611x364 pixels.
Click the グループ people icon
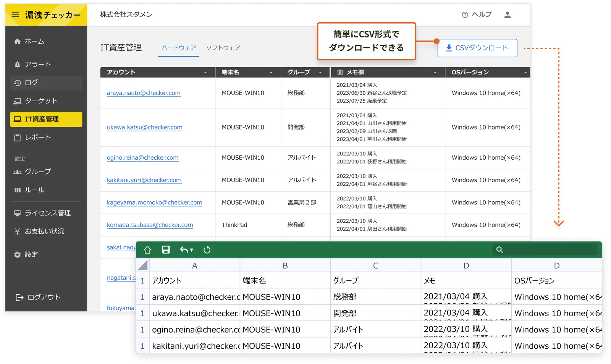pyautogui.click(x=17, y=172)
